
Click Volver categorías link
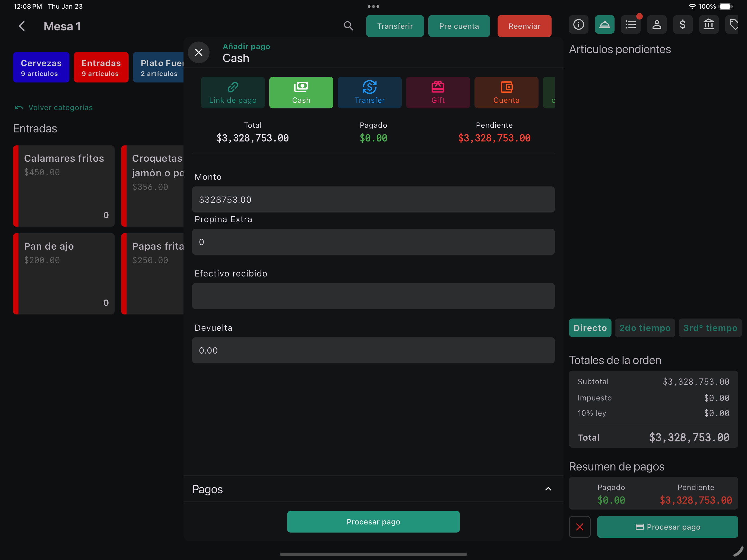click(x=54, y=107)
